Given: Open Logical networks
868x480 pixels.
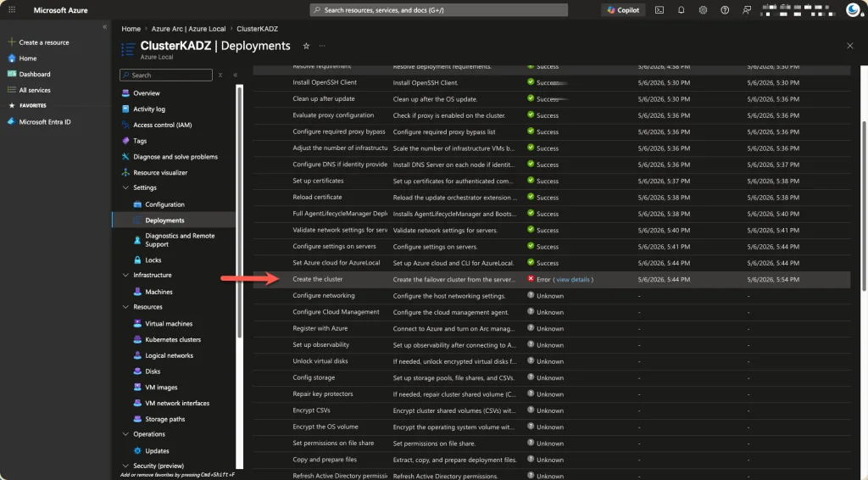Looking at the screenshot, I should (169, 356).
